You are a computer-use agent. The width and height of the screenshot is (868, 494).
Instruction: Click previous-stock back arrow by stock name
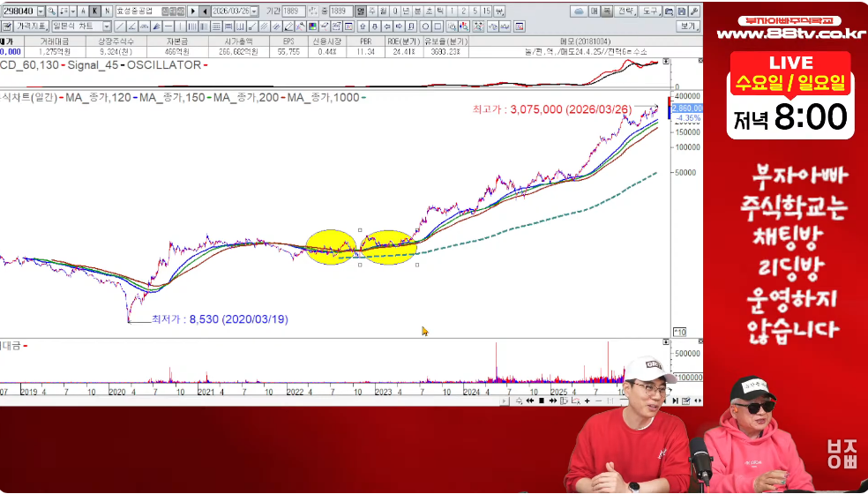tap(205, 11)
